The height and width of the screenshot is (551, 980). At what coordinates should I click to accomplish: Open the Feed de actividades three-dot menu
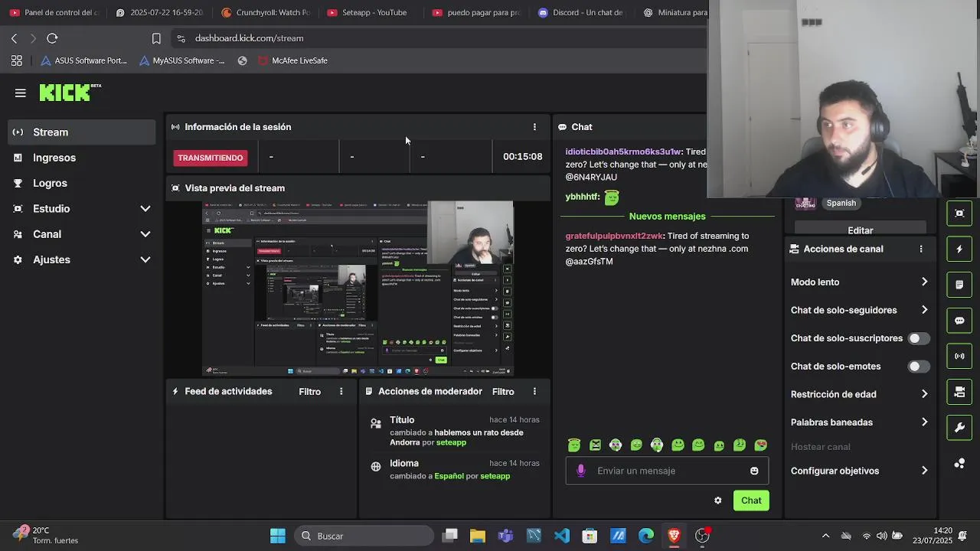click(x=341, y=391)
